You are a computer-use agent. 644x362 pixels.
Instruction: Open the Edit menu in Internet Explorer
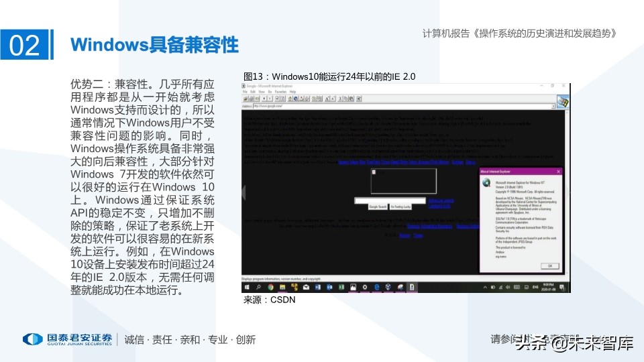click(253, 92)
